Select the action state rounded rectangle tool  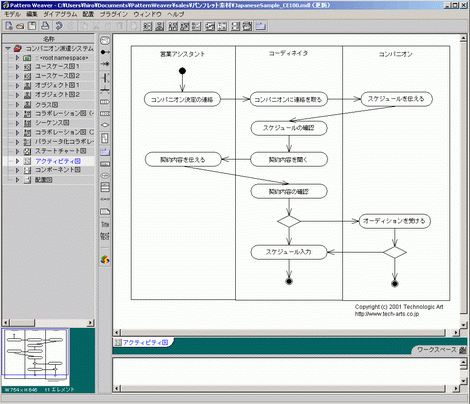(105, 41)
